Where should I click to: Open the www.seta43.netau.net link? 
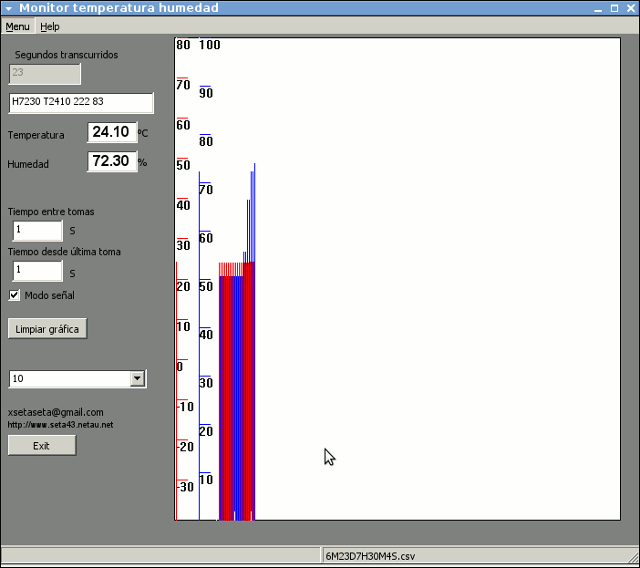click(x=60, y=425)
